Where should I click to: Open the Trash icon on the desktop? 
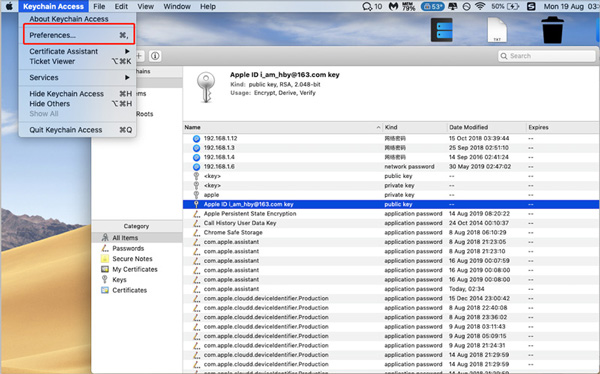(x=553, y=30)
